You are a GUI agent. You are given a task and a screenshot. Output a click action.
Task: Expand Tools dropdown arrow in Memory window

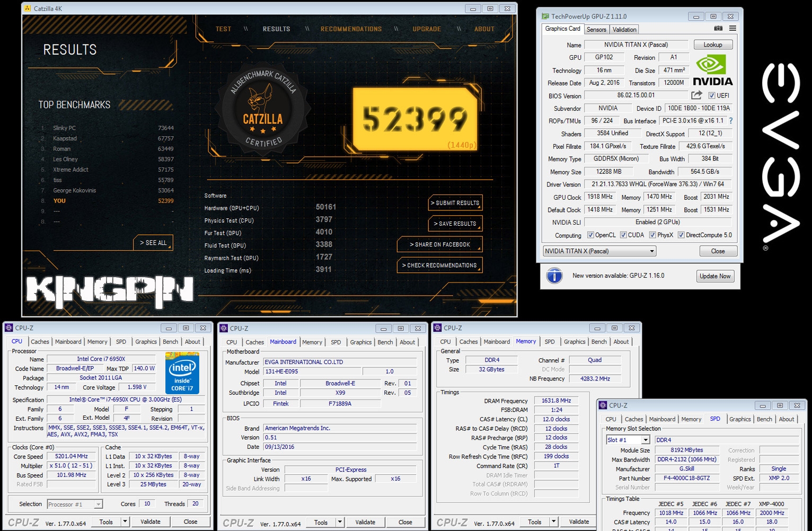point(553,521)
